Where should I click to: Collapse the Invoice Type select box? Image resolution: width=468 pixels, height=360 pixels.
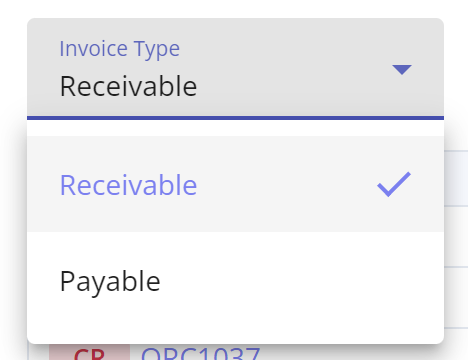tap(235, 69)
